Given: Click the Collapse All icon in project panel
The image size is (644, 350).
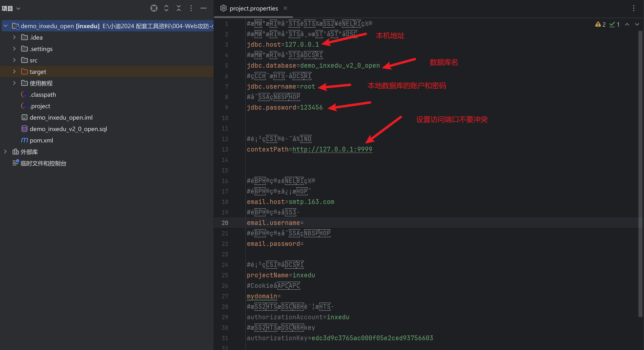Looking at the screenshot, I should click(178, 8).
